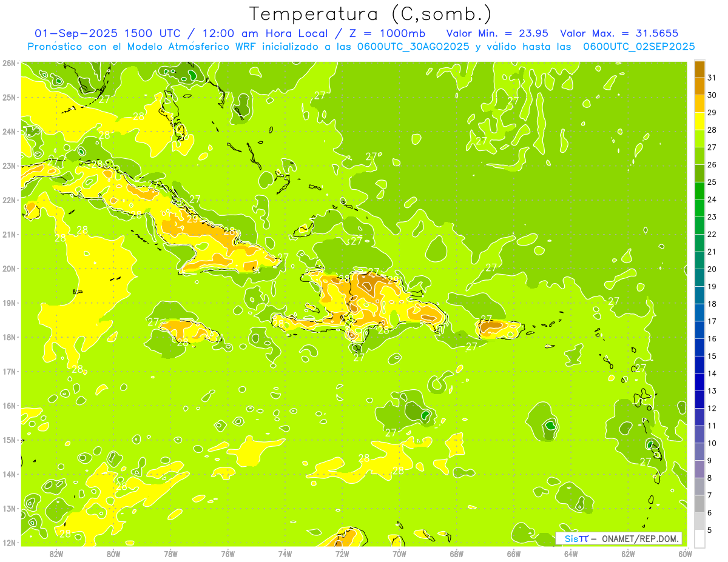This screenshot has width=728, height=562.
Task: Click the longitude axis label "70W"
Action: coord(399,554)
